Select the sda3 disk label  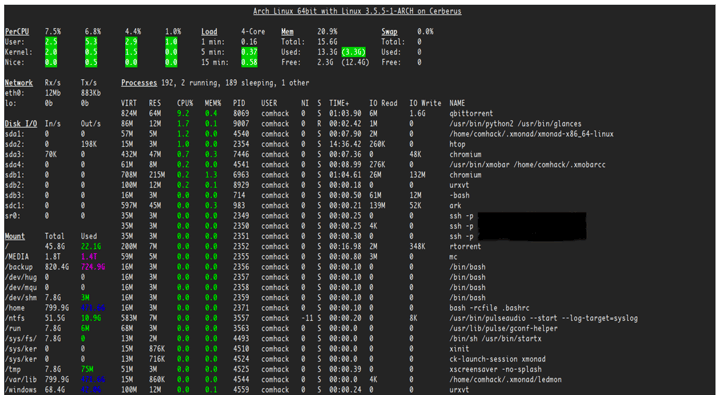(15, 154)
